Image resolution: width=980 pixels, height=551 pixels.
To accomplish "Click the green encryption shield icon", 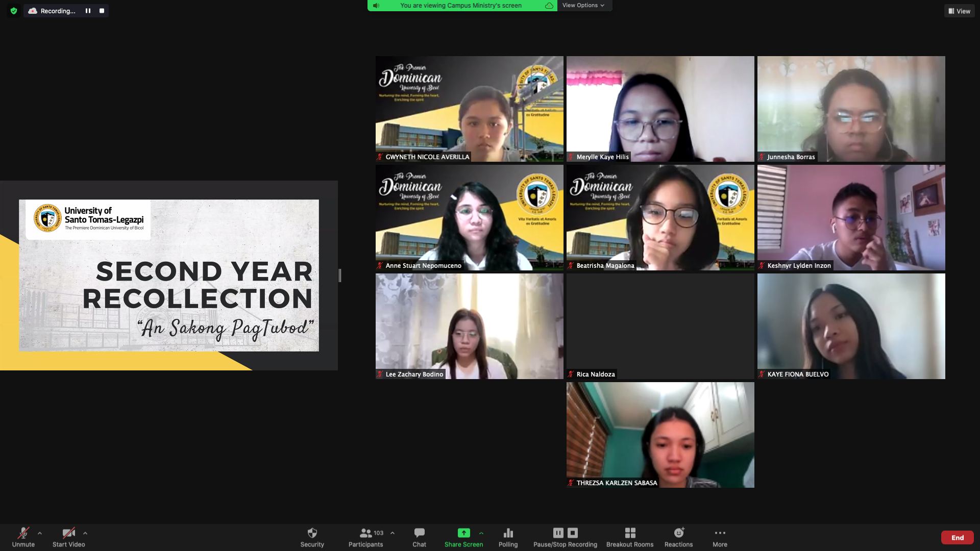I will coord(14,11).
